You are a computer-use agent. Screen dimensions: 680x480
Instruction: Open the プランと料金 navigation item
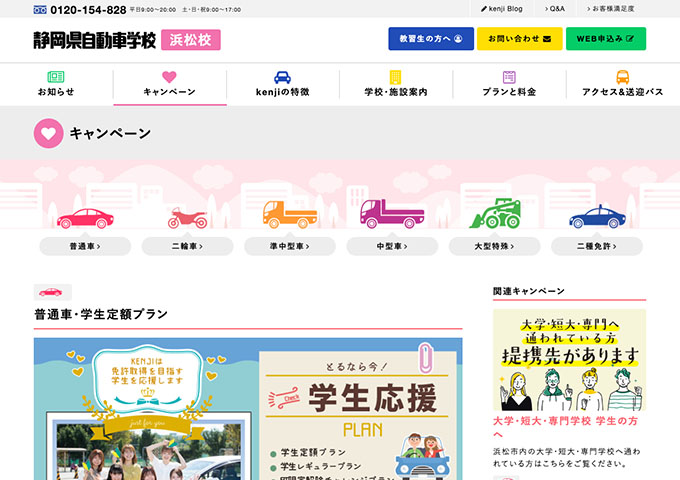pos(509,84)
